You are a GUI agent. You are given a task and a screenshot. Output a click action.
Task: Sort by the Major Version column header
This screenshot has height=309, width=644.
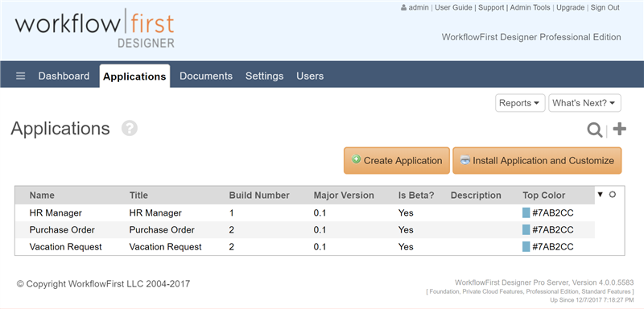coord(344,196)
